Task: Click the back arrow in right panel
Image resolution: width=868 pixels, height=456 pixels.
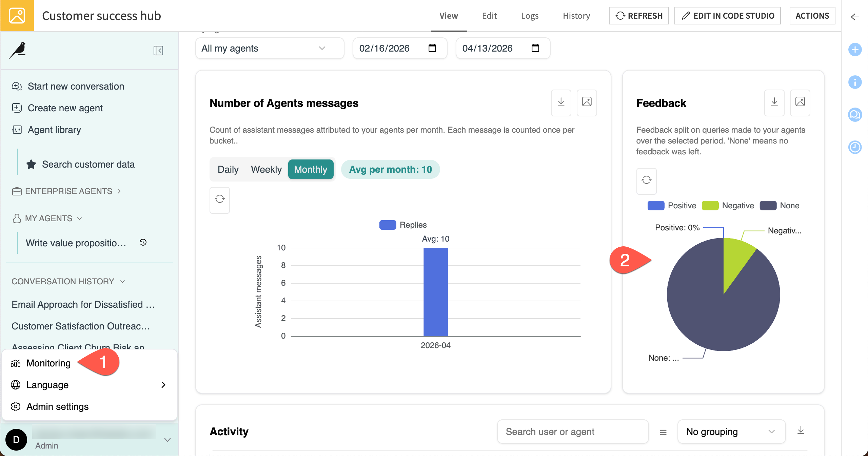Action: (855, 17)
